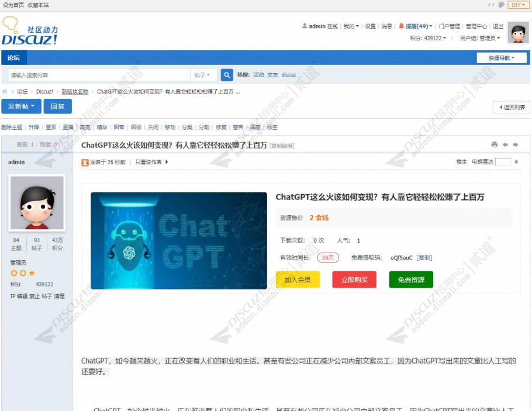Click 设为首页 link
Screen dimensions: 532x411
click(x=13, y=5)
